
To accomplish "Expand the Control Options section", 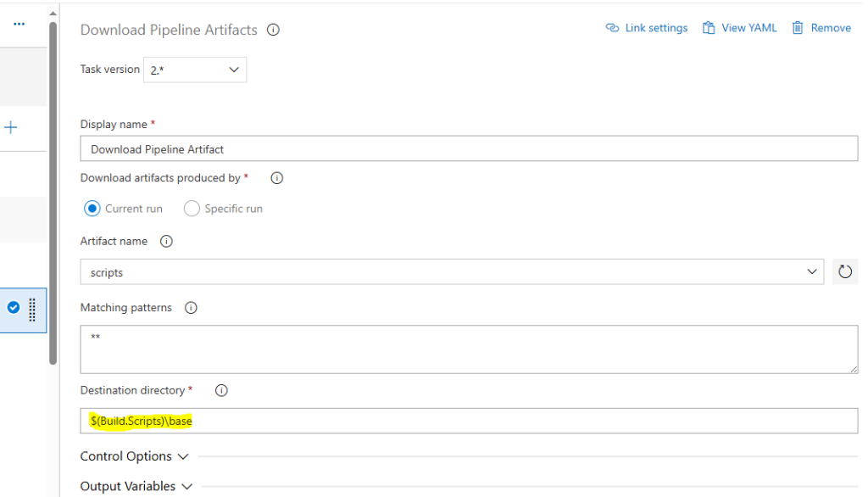I will tap(135, 456).
